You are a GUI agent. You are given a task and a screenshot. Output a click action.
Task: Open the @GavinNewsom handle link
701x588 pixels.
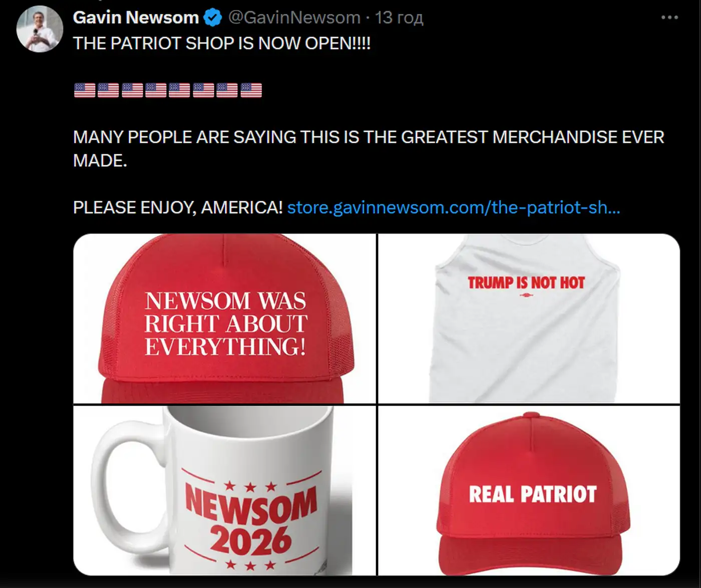(294, 18)
